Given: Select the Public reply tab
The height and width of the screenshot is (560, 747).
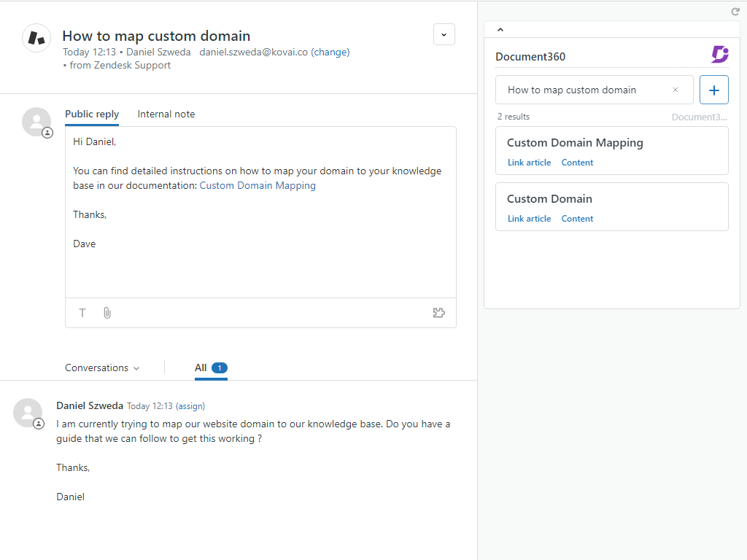Looking at the screenshot, I should [92, 114].
